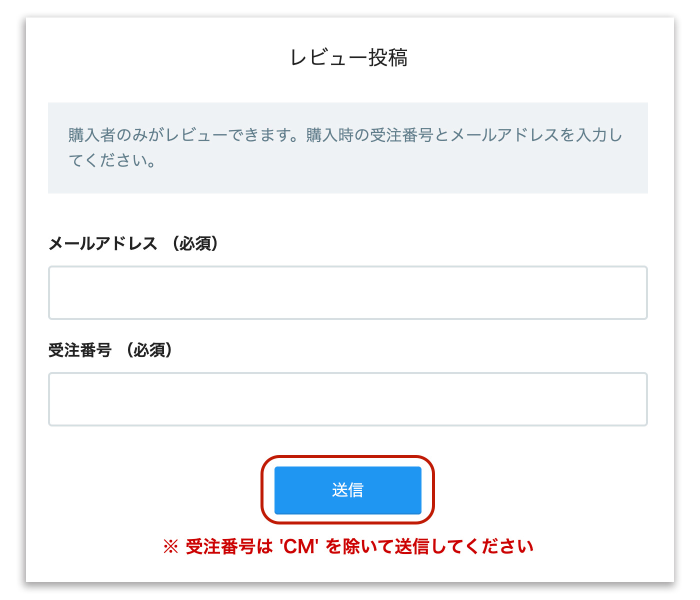Click (必須) marker beside 受注番号
Image resolution: width=700 pixels, height=600 pixels.
[149, 350]
